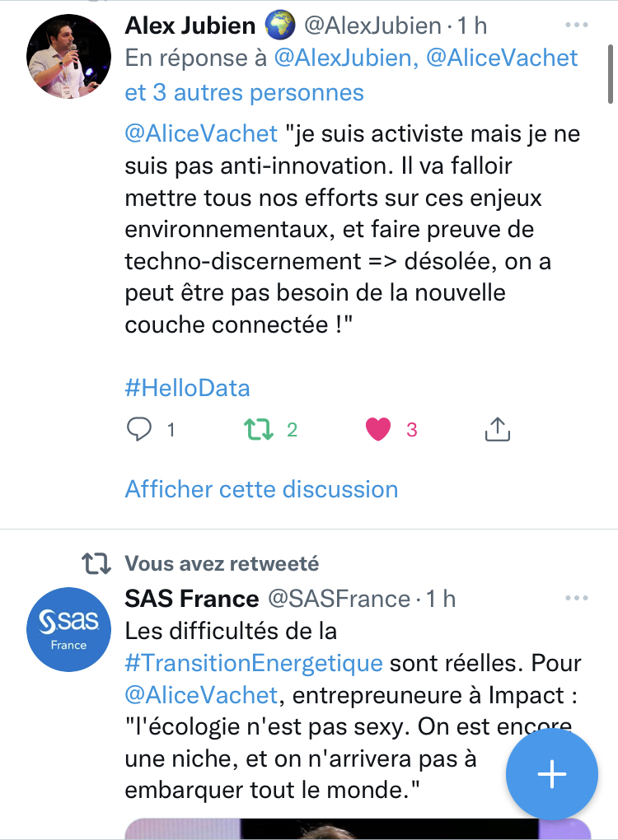
Task: Click the #HelloData hashtag
Action: [x=187, y=388]
